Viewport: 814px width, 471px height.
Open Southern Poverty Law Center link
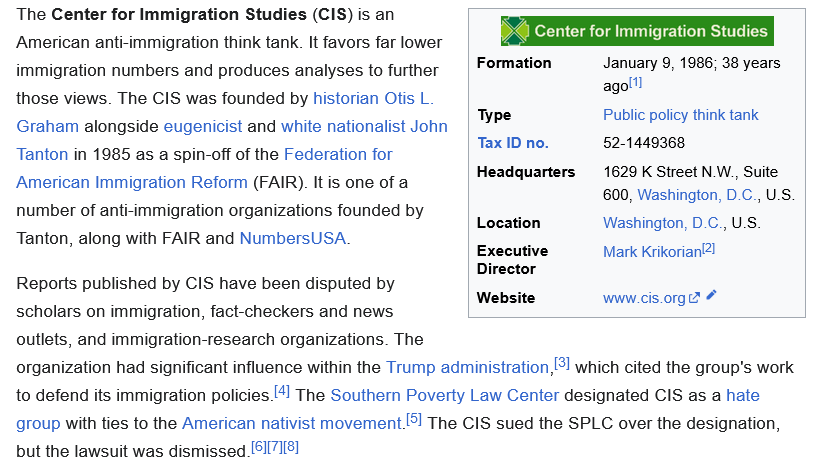click(444, 395)
